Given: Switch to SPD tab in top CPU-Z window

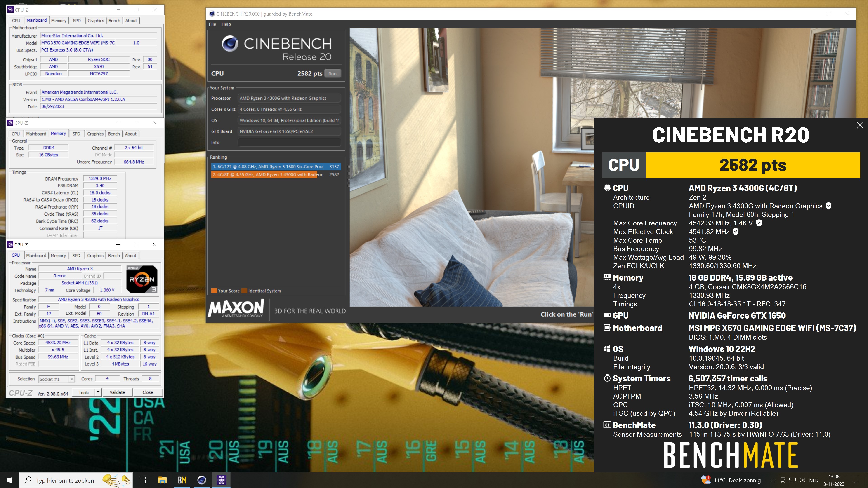Looking at the screenshot, I should coord(77,21).
